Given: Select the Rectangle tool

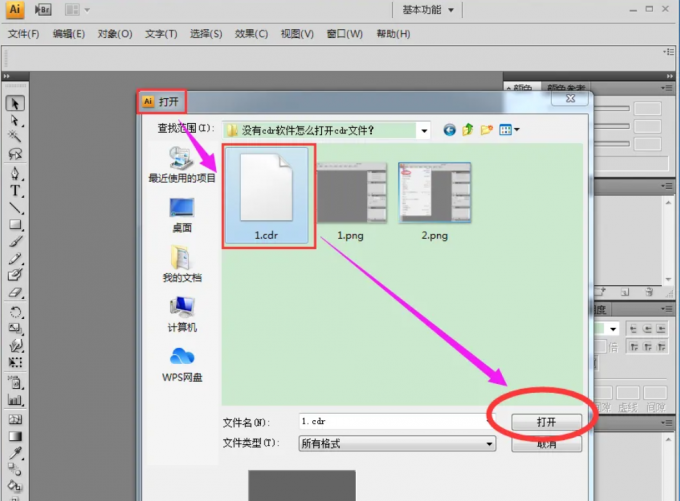Looking at the screenshot, I should pos(15,225).
